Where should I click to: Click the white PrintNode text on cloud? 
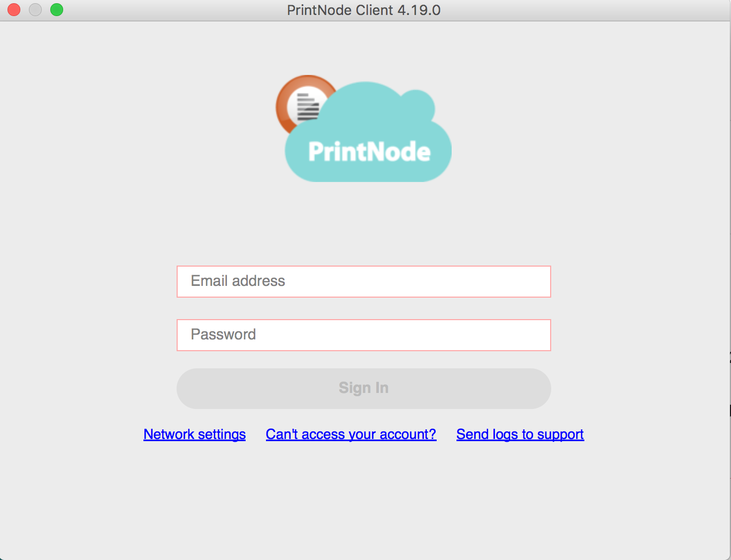tap(369, 152)
